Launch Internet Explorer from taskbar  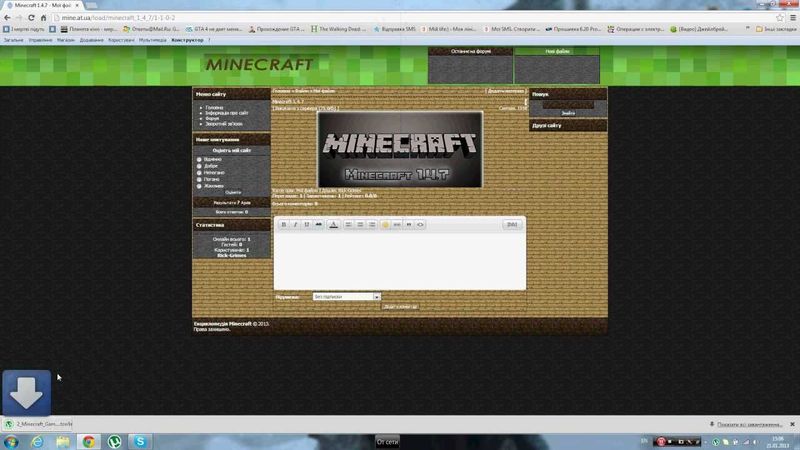click(37, 442)
